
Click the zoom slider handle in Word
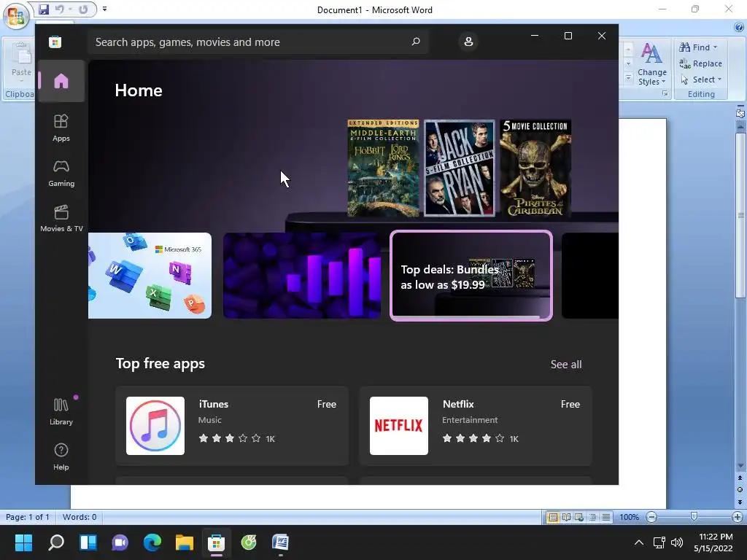(x=694, y=517)
